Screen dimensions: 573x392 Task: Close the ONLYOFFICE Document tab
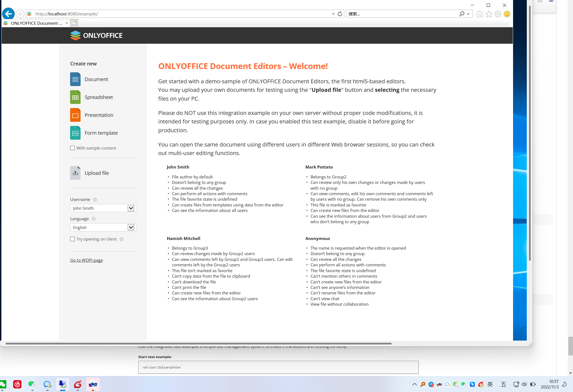67,23
